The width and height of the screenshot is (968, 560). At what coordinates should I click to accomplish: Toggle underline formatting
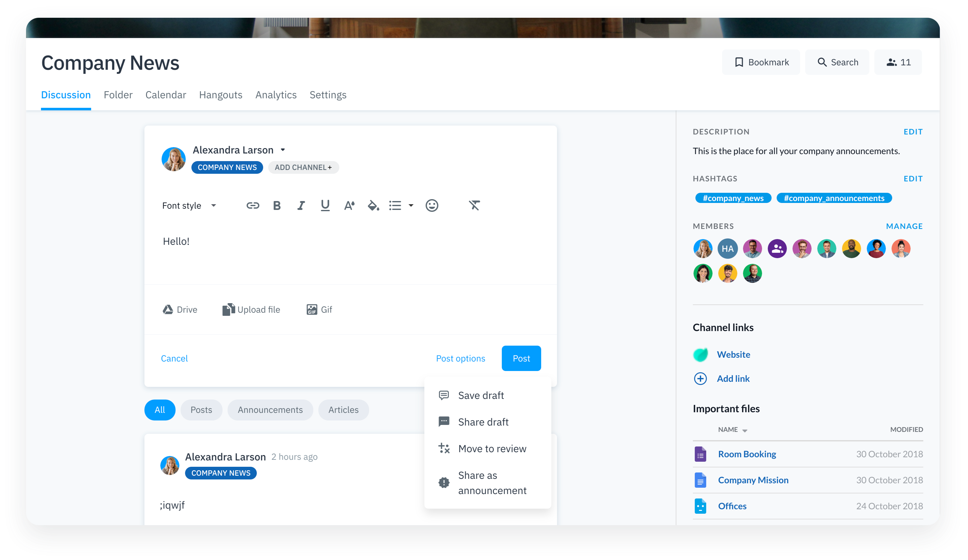pyautogui.click(x=325, y=206)
